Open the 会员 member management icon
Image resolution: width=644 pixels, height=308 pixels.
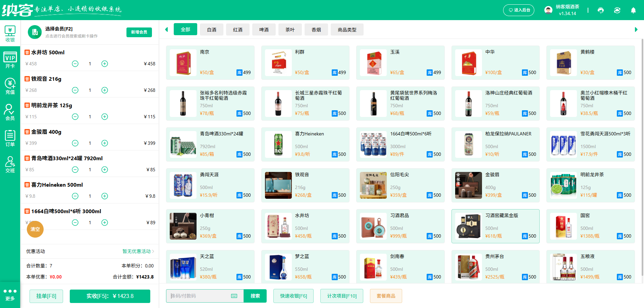[x=10, y=112]
